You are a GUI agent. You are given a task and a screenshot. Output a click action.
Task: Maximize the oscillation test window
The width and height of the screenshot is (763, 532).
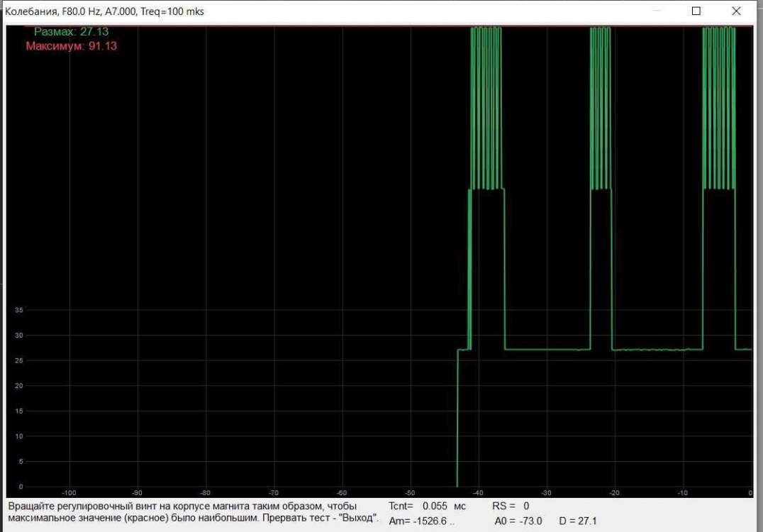click(x=696, y=11)
